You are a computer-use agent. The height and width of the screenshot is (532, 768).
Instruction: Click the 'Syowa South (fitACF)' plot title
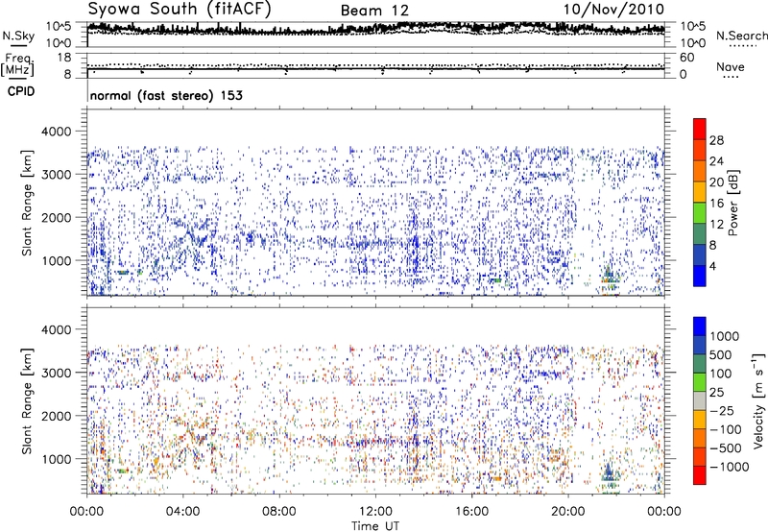[180, 10]
